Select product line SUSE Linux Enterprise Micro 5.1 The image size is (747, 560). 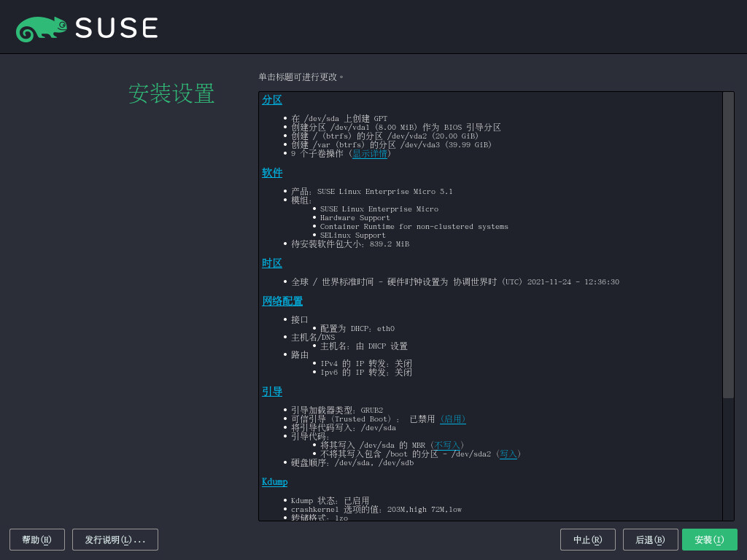[371, 192]
